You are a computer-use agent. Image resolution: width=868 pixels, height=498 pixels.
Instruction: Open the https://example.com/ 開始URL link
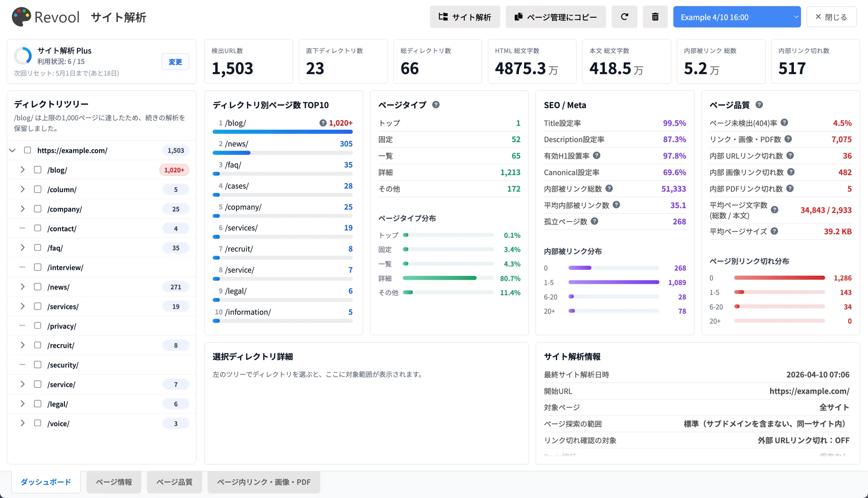(809, 391)
